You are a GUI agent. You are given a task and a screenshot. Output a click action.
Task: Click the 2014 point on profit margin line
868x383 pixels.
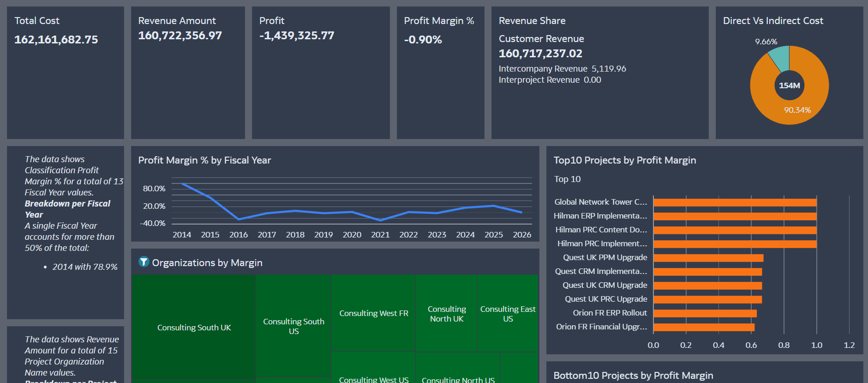182,184
